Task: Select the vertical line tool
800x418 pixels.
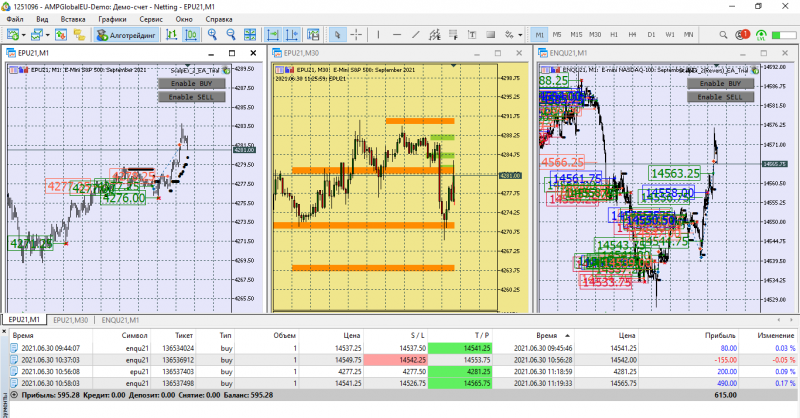Action: (378, 35)
